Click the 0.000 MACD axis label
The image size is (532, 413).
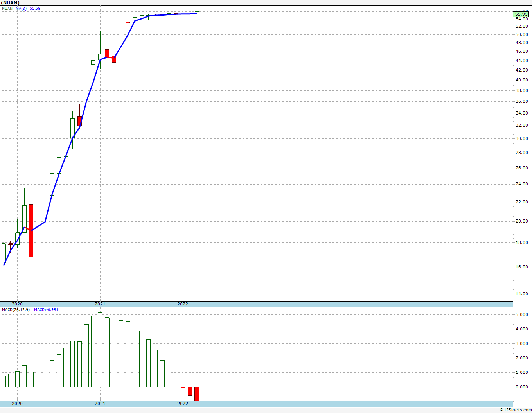(522, 387)
